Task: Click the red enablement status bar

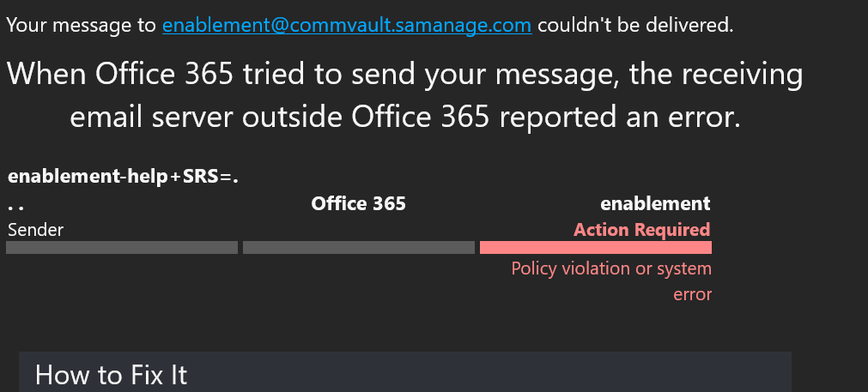Action: [x=596, y=247]
